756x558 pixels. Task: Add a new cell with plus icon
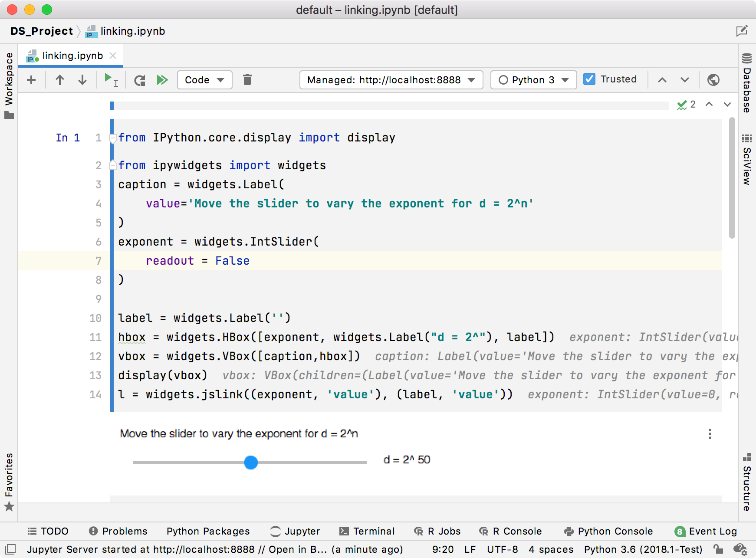[31, 80]
